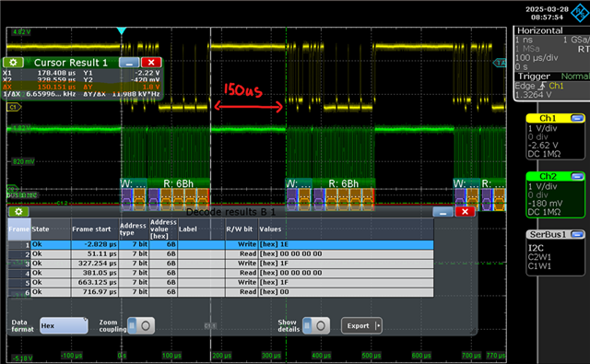The height and width of the screenshot is (364, 590).
Task: Select frame starting at 663.125 µs
Action: [x=220, y=283]
